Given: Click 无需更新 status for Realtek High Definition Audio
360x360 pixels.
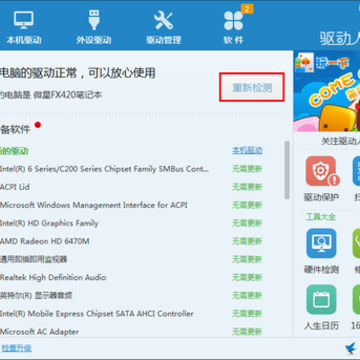Looking at the screenshot, I should click(247, 277).
